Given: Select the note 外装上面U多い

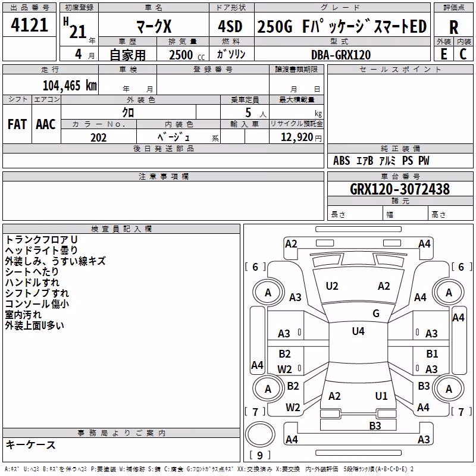Looking at the screenshot, I should click(35, 325).
